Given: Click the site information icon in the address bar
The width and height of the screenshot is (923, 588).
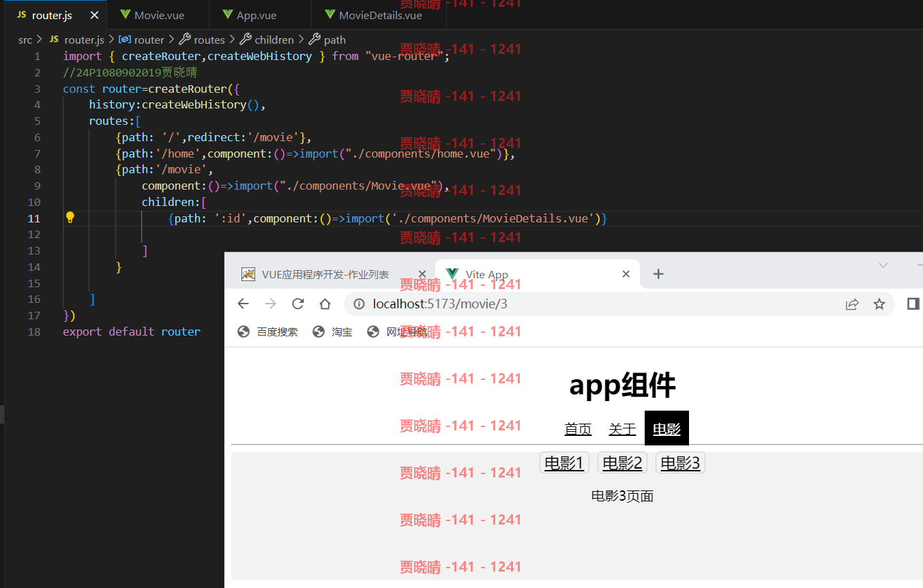Looking at the screenshot, I should click(x=360, y=304).
